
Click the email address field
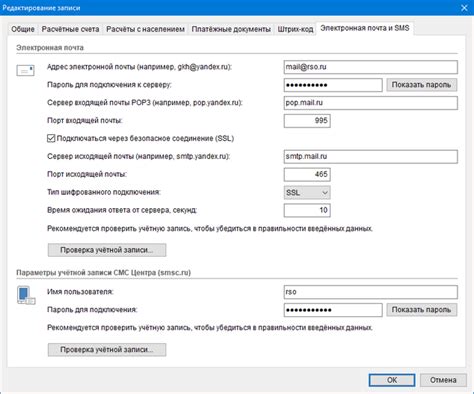coord(371,67)
